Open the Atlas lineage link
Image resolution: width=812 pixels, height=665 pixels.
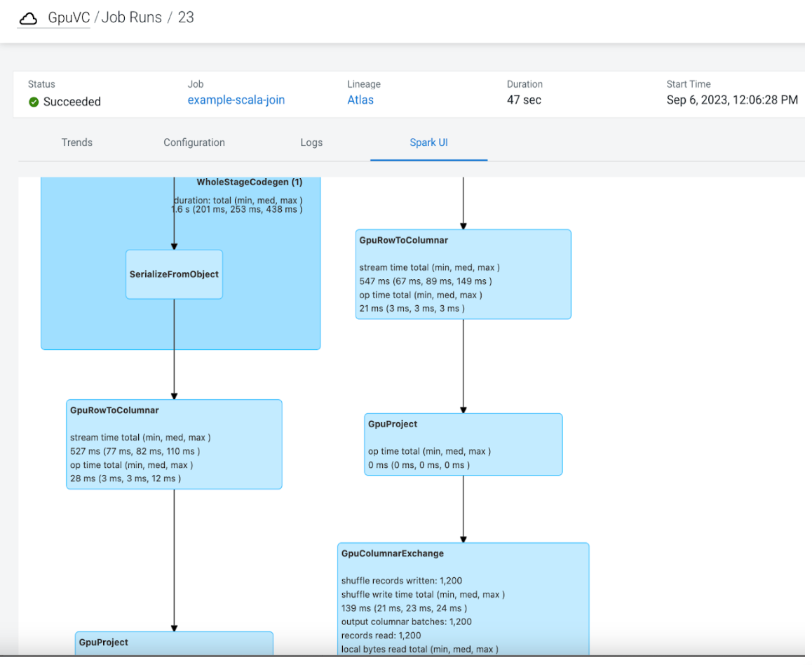point(360,100)
